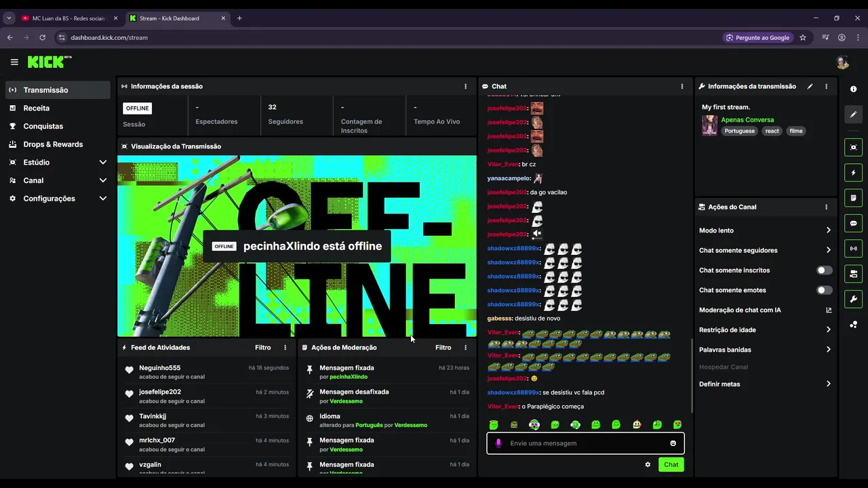Open the Apenas Conversa category link
Screen dimensions: 868x488
pos(747,120)
